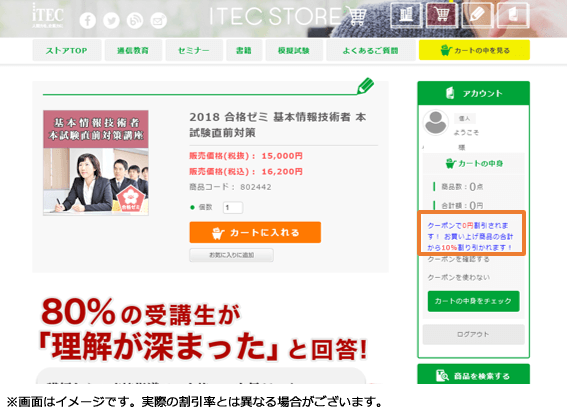Click the product course thumbnail image
The image size is (567, 407).
pyautogui.click(x=96, y=163)
